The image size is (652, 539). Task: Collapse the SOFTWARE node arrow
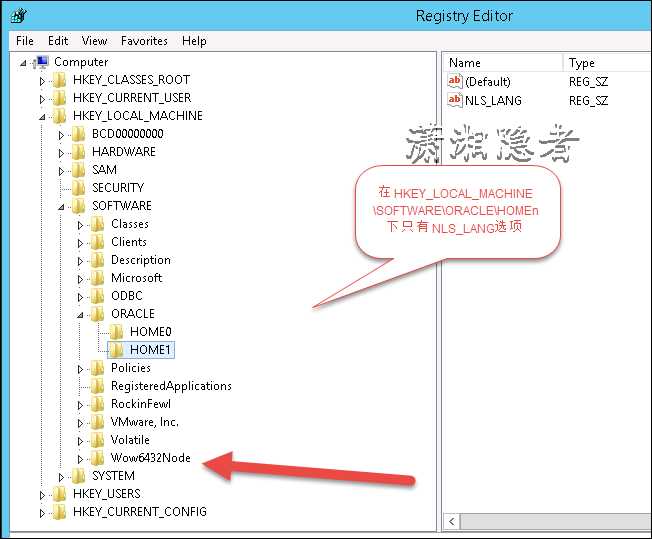point(61,207)
